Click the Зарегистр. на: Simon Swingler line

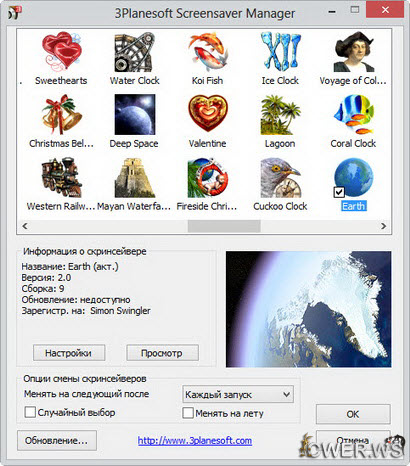click(86, 311)
